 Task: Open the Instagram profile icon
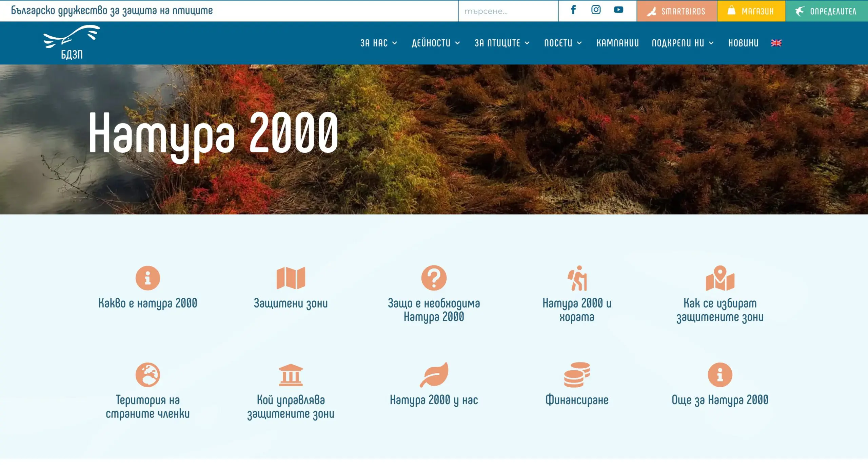point(596,10)
